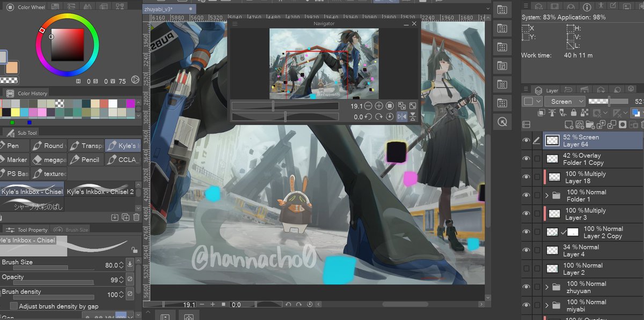This screenshot has height=320, width=644.
Task: Create layer mask icon
Action: [x=623, y=125]
